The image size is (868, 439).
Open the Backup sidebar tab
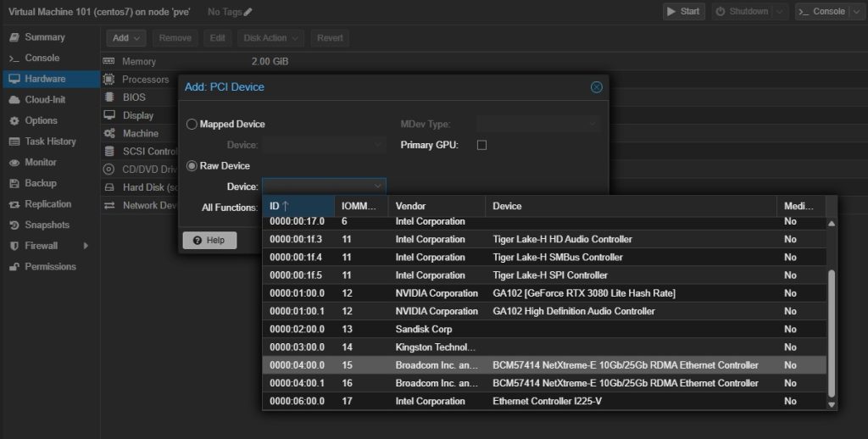point(50,183)
